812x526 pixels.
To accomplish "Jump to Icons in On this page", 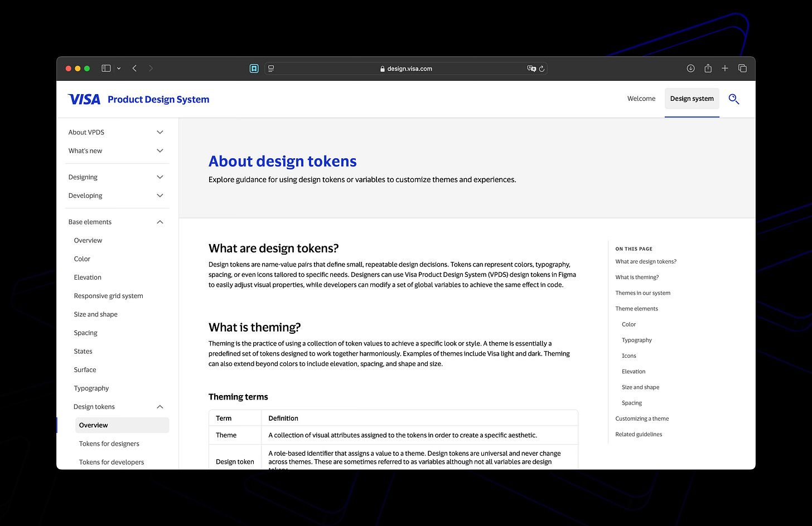I will click(x=629, y=355).
